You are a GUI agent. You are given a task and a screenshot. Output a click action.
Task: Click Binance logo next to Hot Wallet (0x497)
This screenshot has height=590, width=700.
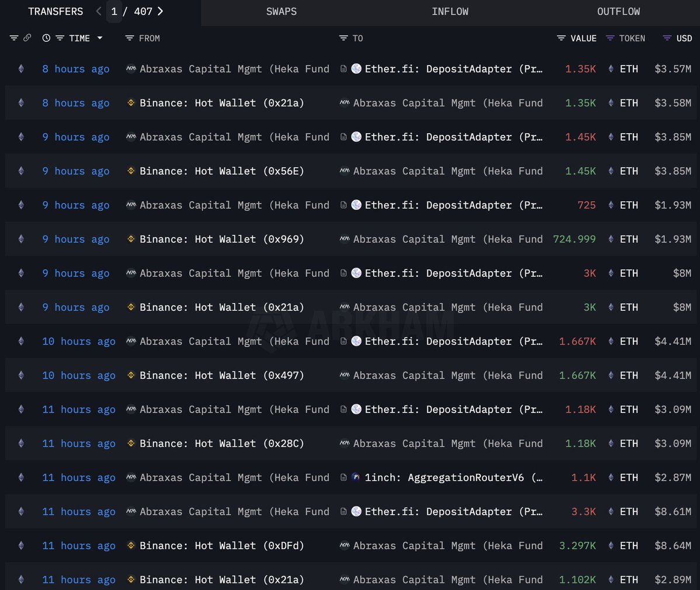tap(131, 375)
